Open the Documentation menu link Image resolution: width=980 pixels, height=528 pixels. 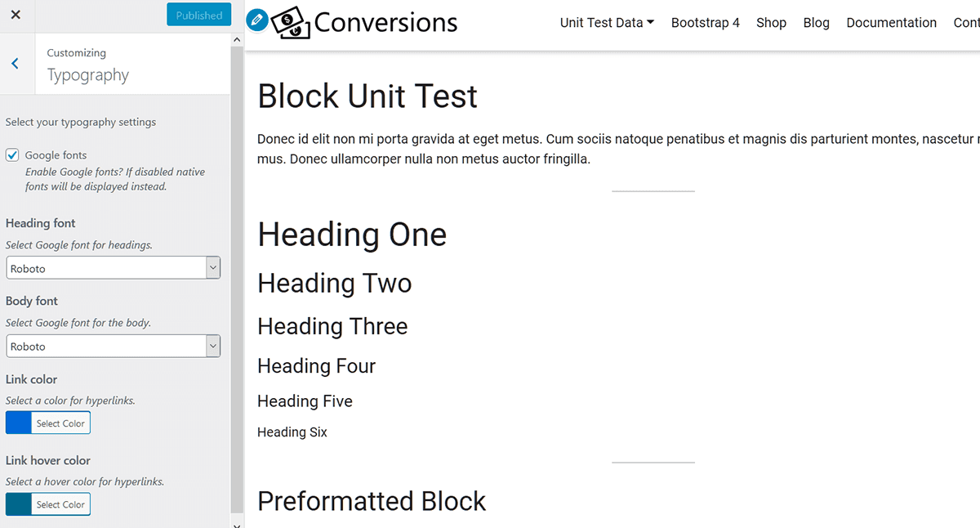[x=892, y=23]
